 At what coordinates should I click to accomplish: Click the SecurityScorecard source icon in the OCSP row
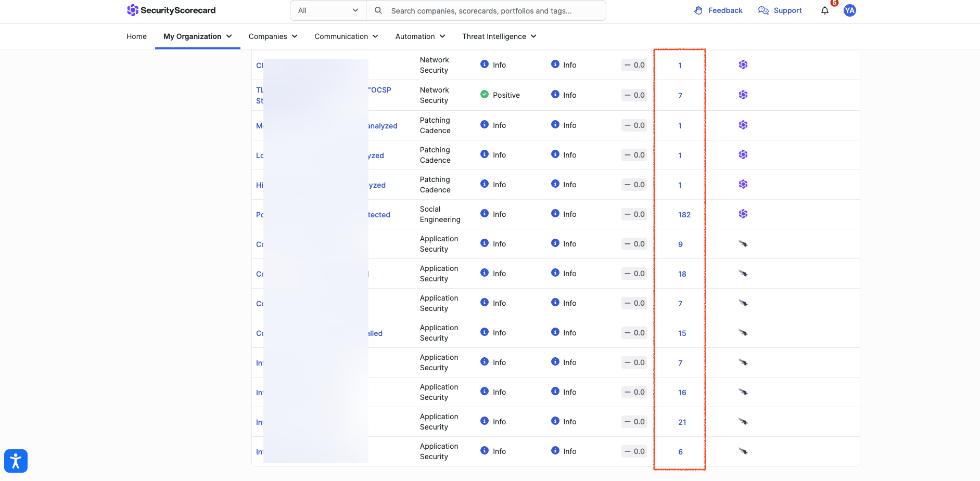coord(743,95)
